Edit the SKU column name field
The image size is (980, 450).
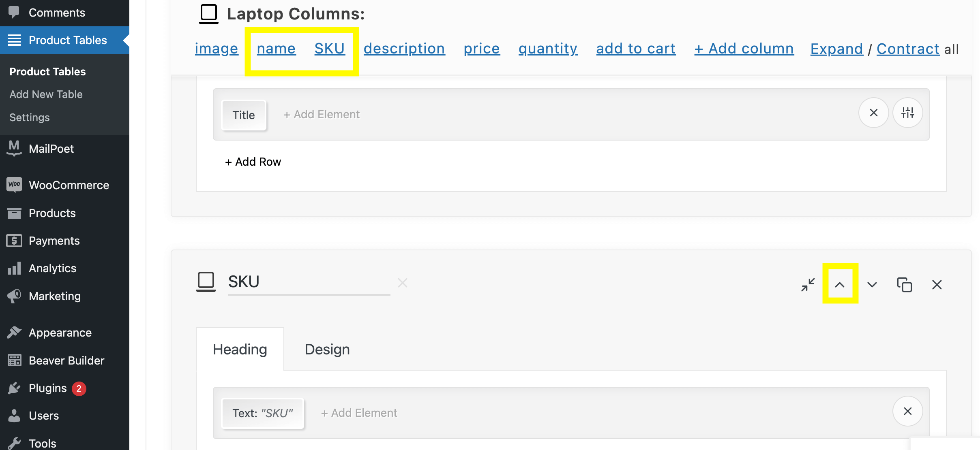(309, 282)
